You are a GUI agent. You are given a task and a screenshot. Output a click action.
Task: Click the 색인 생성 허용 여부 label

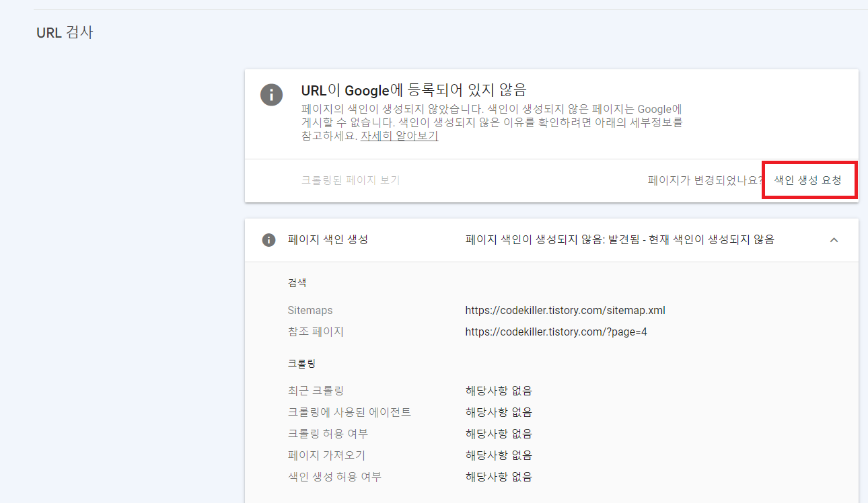pos(334,477)
